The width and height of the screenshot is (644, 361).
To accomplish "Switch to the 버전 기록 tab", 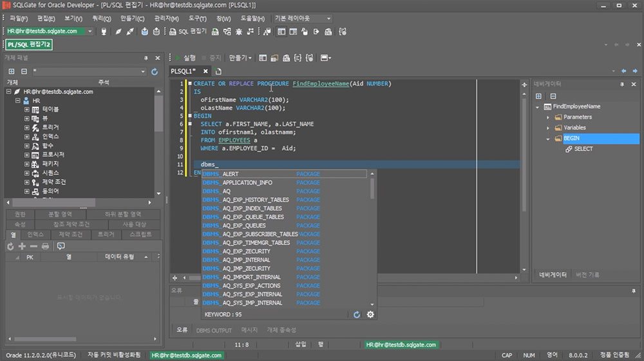I will coord(587,275).
